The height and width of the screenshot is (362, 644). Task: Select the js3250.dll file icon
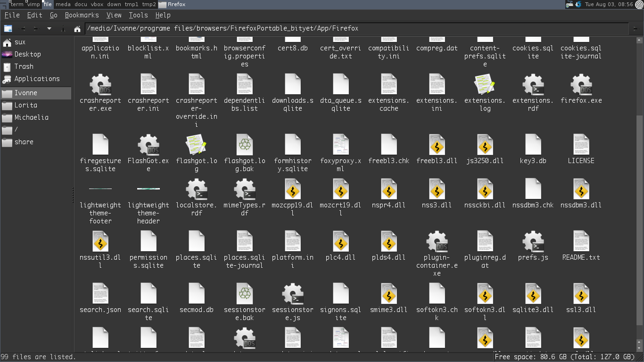pyautogui.click(x=485, y=145)
